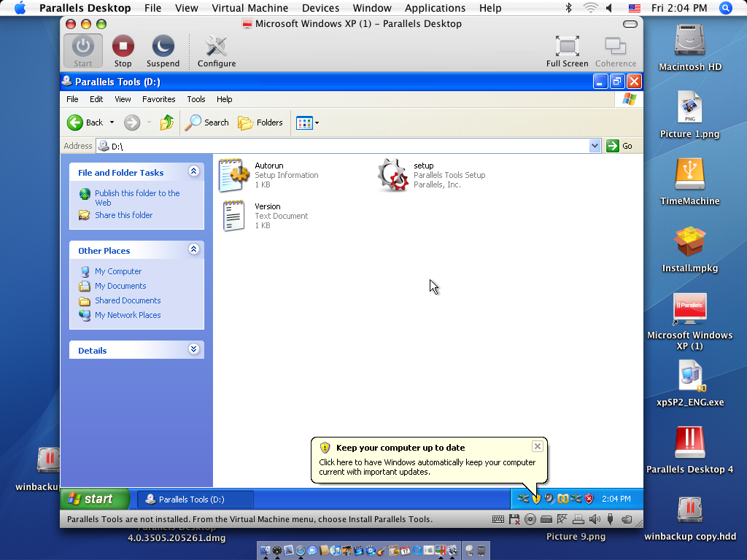Image resolution: width=747 pixels, height=560 pixels.
Task: Go Back in the Explorer toolbar
Action: (x=85, y=122)
